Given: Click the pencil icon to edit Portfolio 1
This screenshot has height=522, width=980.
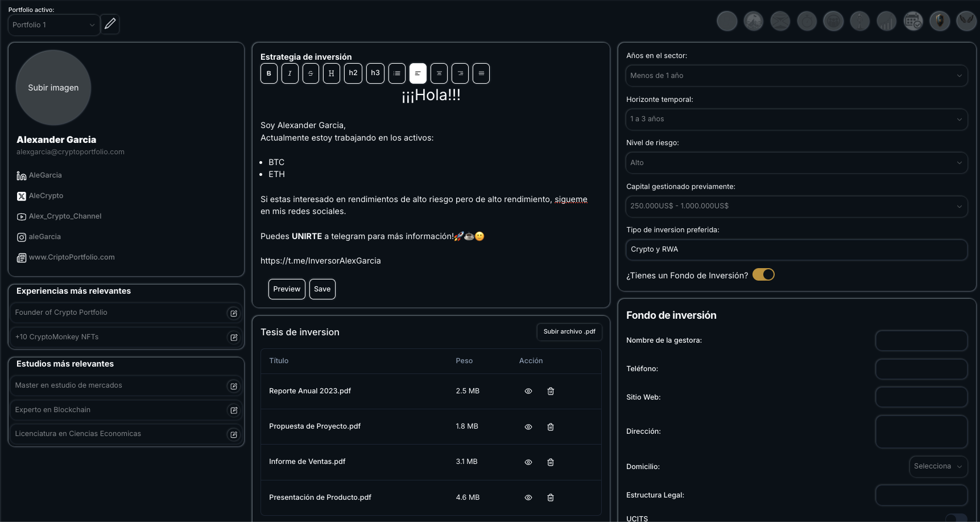Looking at the screenshot, I should click(x=110, y=24).
